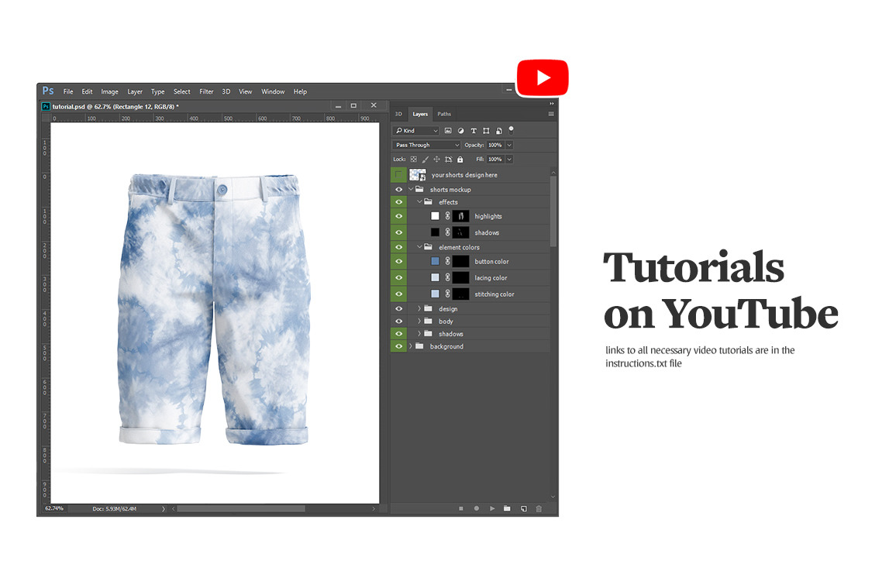Viewport: 882px width, 588px height.
Task: Click the new folder icon in bottom panel
Action: 507,509
